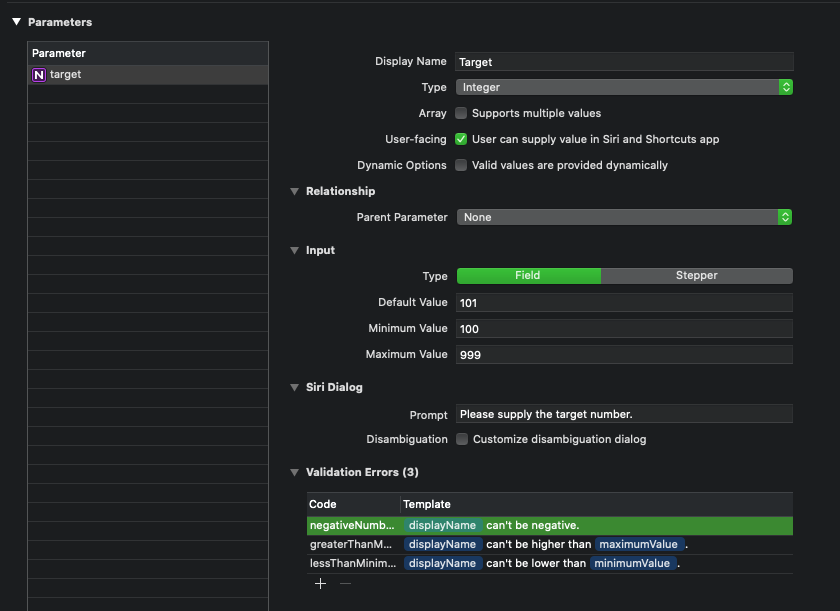The width and height of the screenshot is (840, 611).
Task: Add a new validation error with the plus button
Action: (x=320, y=583)
